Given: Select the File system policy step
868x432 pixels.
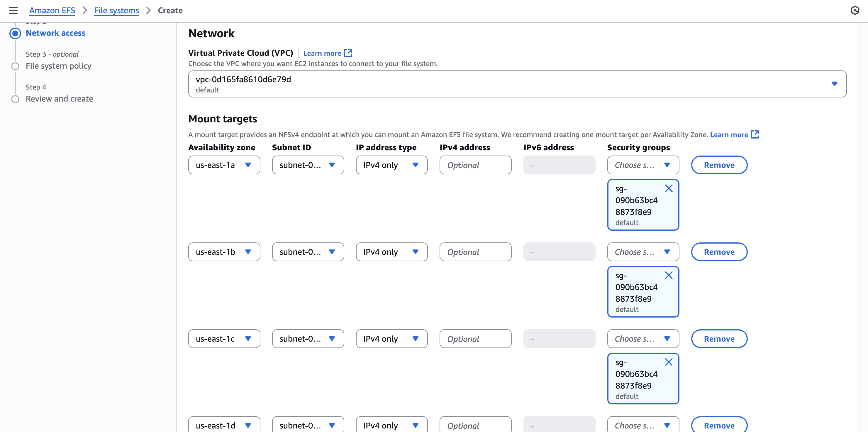Looking at the screenshot, I should tap(58, 66).
